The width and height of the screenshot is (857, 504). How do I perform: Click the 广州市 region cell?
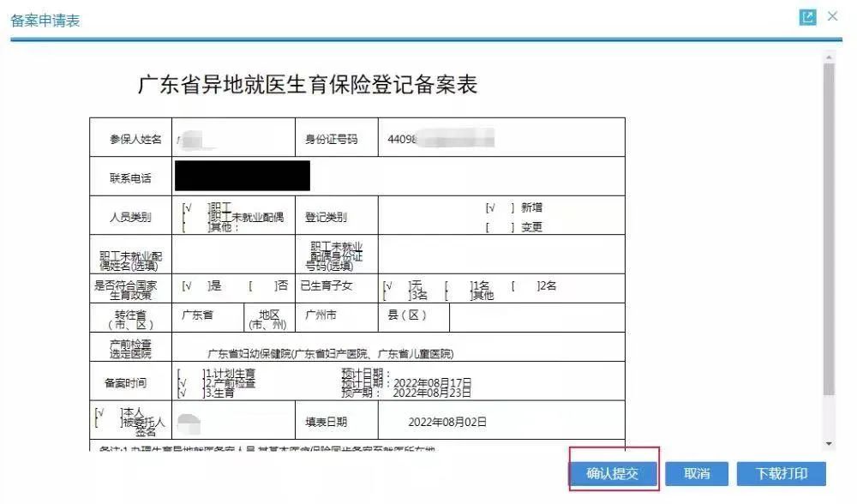pos(321,315)
